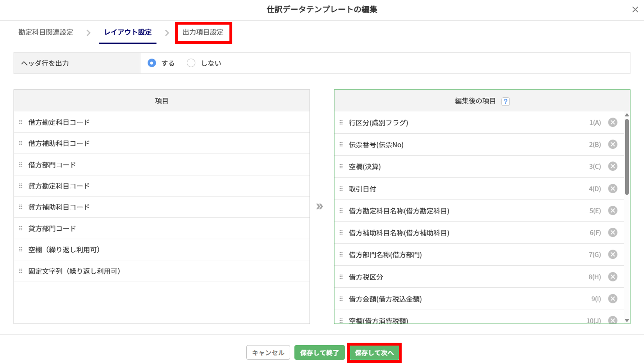Grab drag handle of 借方勘定科目コード

click(21, 122)
